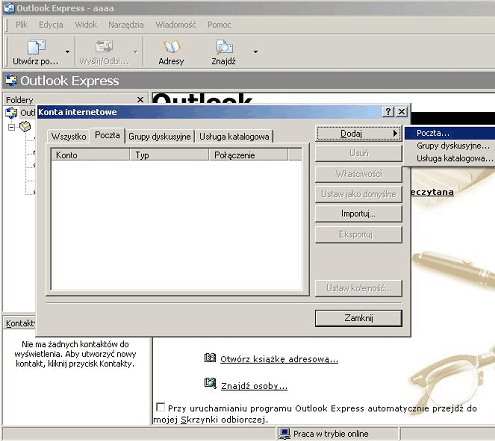Open dropdown arrow next to Znajdź
Screen dimensions: 495x441
pos(256,52)
